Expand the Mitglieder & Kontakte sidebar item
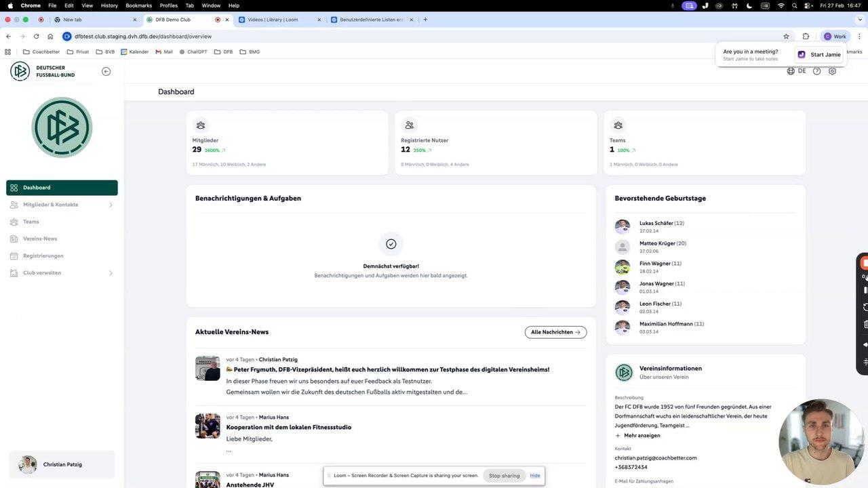 pos(62,205)
